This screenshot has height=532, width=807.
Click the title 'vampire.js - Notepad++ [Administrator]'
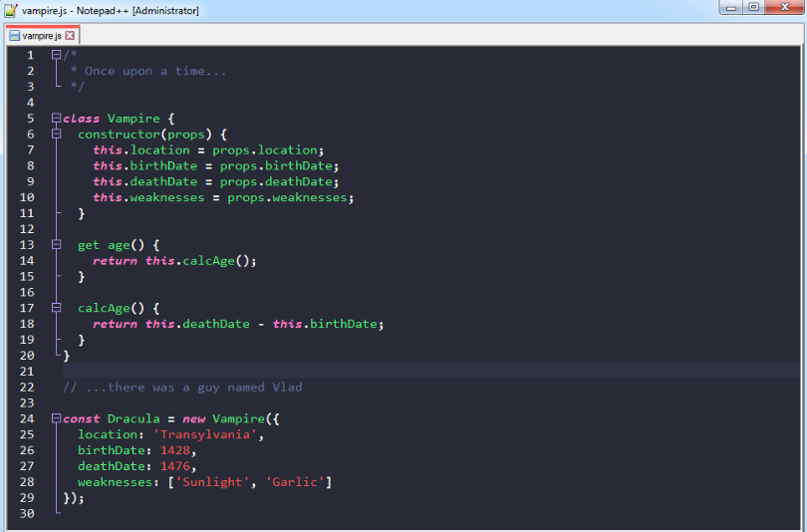click(x=111, y=10)
